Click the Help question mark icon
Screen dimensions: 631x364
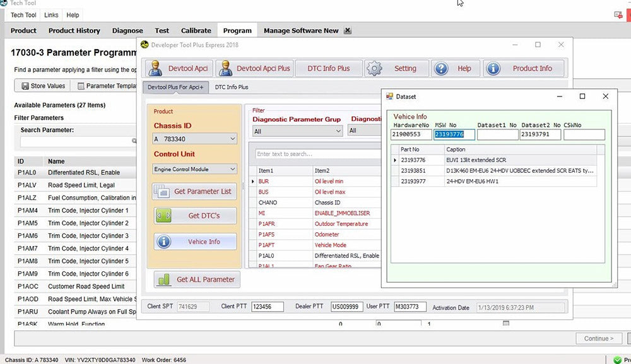[x=440, y=68]
